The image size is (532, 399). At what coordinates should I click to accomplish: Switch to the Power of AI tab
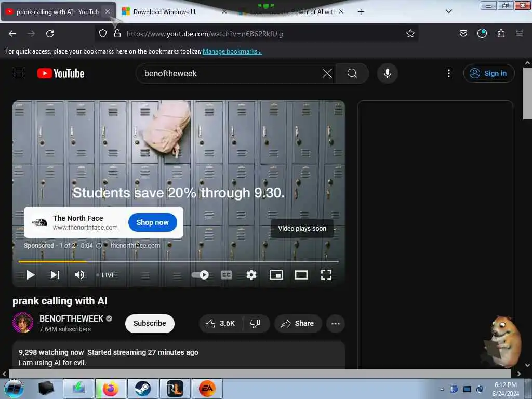click(x=292, y=12)
